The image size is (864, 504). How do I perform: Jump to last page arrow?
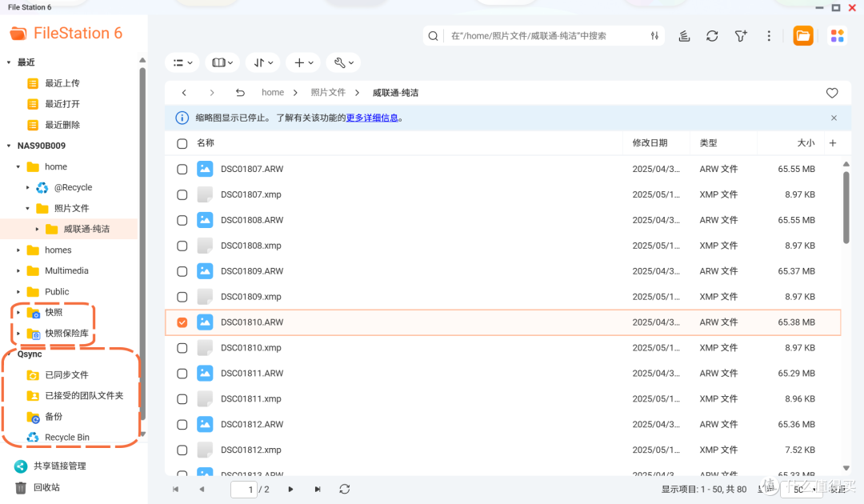(318, 489)
